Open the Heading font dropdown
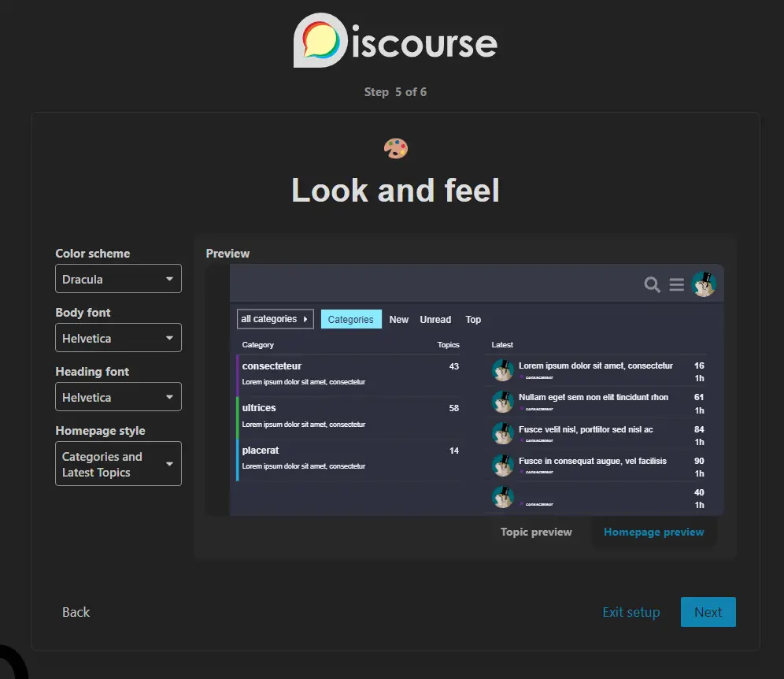Screen dimensions: 784x679 tap(118, 396)
